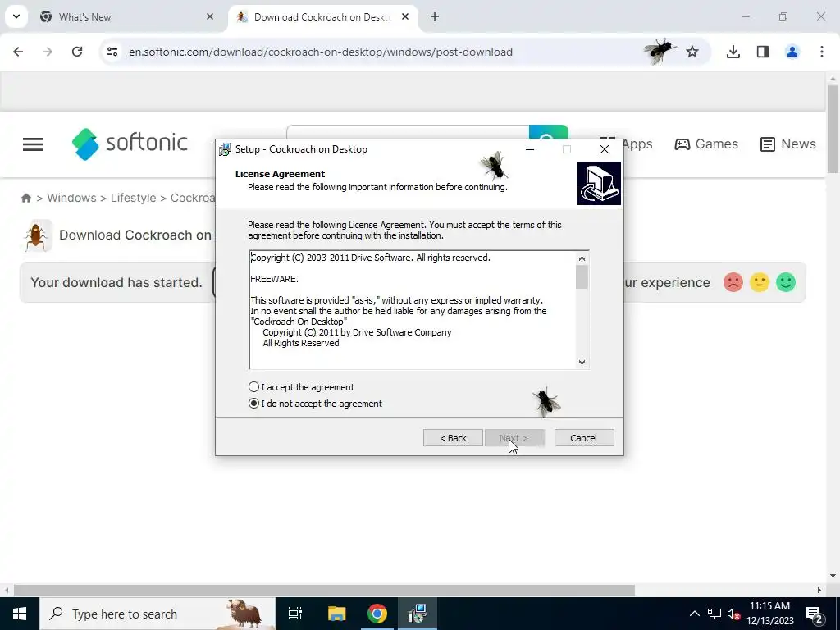Click the page vertical scrollbar thumb
Image resolution: width=840 pixels, height=630 pixels.
pos(833,129)
